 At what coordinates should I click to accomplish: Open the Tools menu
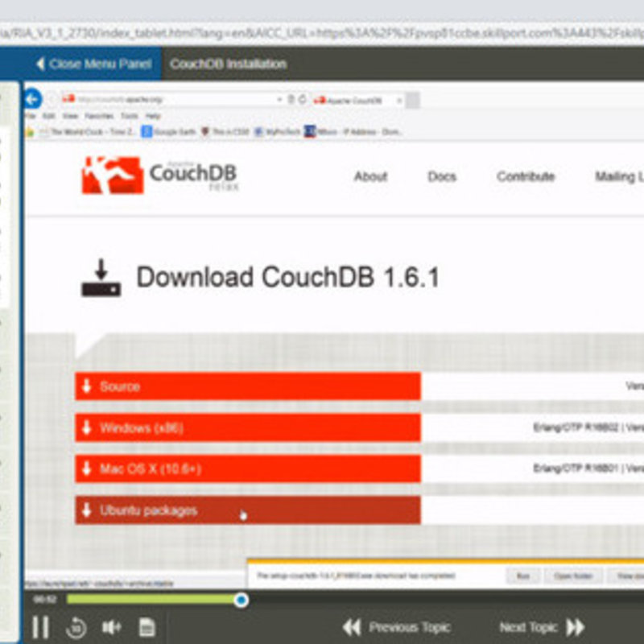(130, 116)
